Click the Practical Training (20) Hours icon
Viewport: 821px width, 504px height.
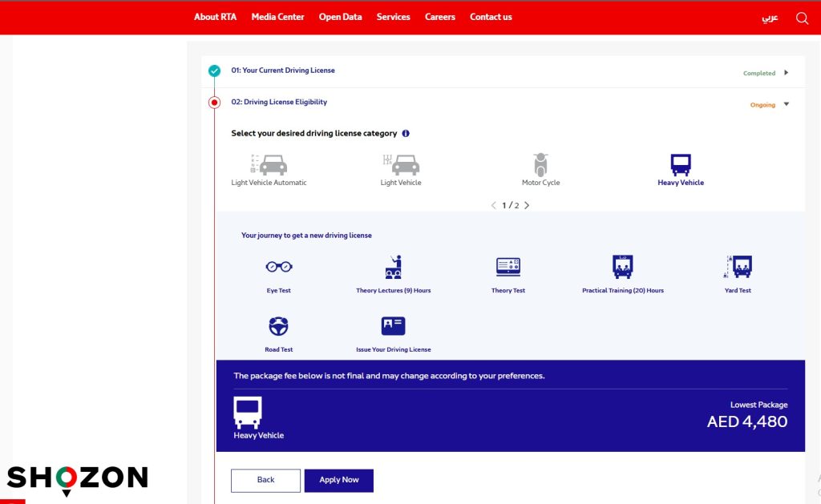click(622, 266)
